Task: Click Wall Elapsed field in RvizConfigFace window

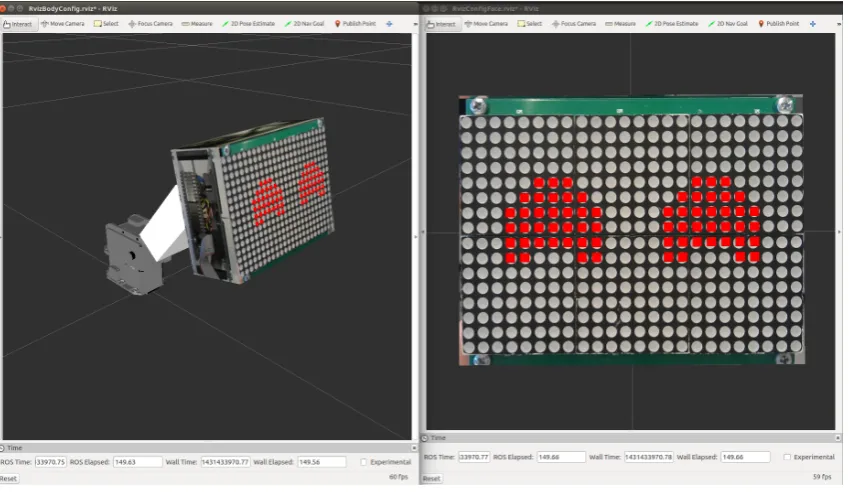Action: pyautogui.click(x=745, y=457)
